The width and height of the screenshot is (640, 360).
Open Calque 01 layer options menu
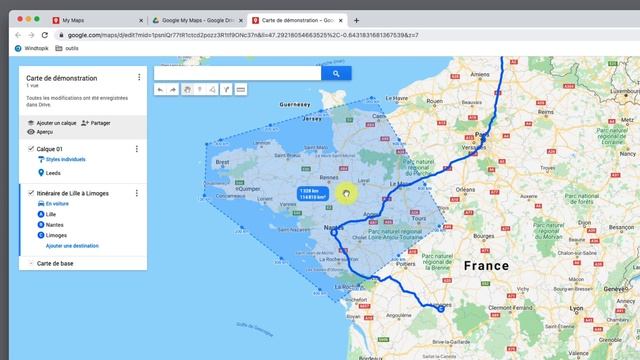[137, 149]
